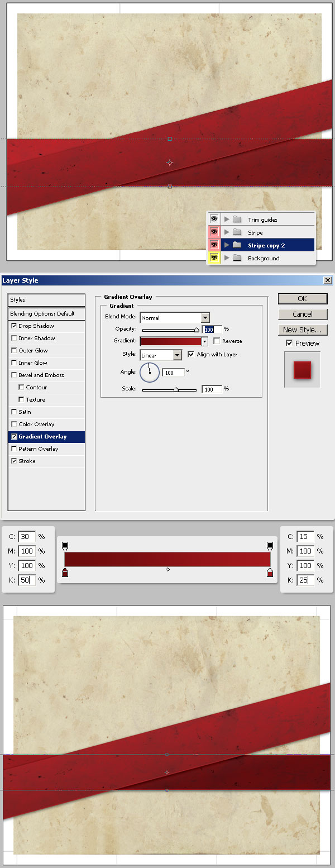335x868 pixels.
Task: Click the bottom-middle transform handle in lower canvas
Action: pyautogui.click(x=167, y=790)
